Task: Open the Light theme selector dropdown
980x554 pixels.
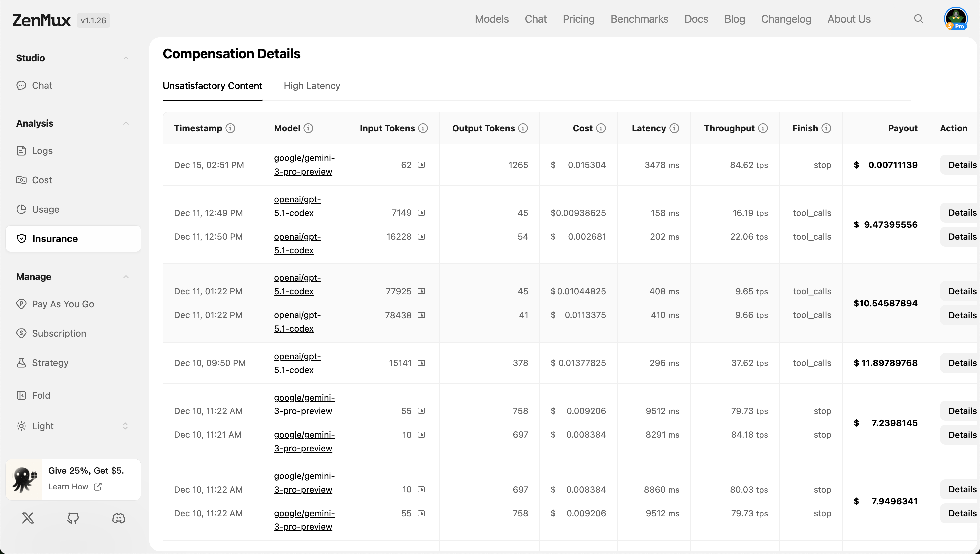Action: coord(73,426)
